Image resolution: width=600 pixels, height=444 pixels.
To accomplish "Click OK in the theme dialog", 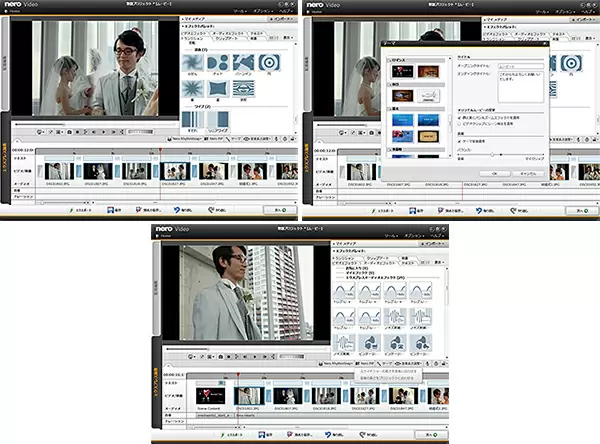I will pos(495,174).
